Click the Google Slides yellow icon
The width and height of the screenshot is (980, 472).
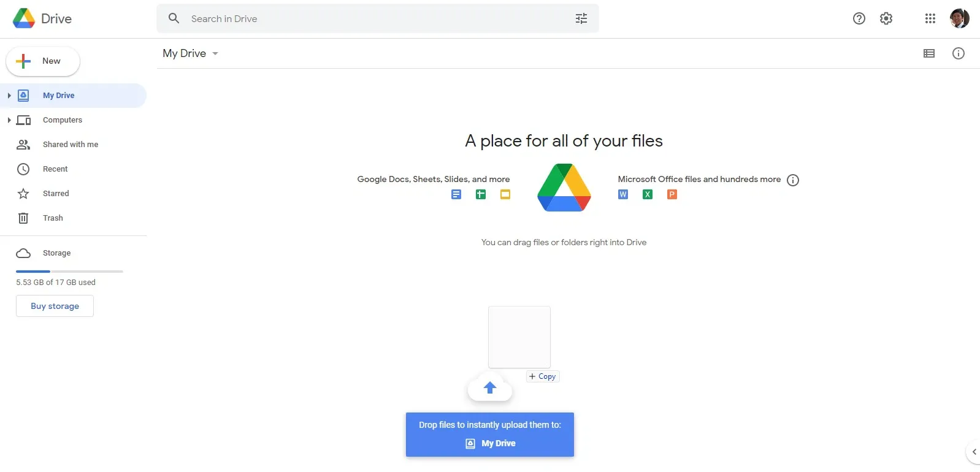[505, 194]
